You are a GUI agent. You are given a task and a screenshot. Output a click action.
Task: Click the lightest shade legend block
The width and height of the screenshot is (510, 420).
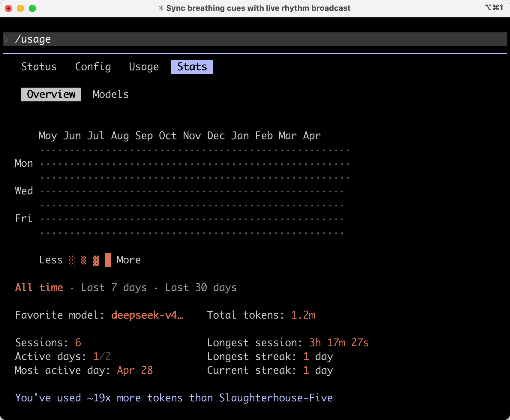click(x=72, y=260)
